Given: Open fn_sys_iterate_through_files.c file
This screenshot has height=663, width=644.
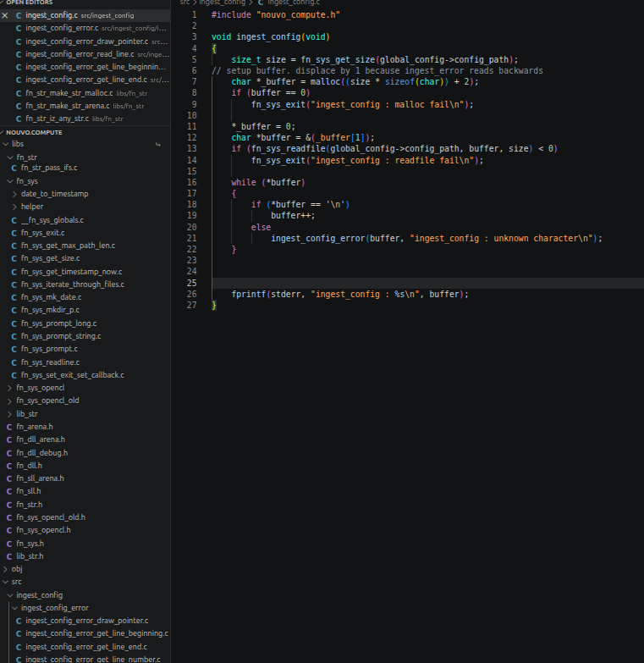Looking at the screenshot, I should (x=73, y=285).
